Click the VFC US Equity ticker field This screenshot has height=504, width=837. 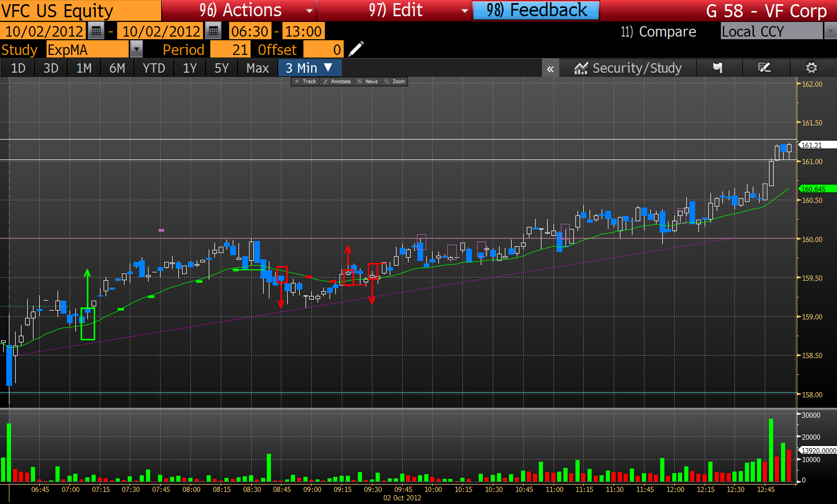point(81,10)
